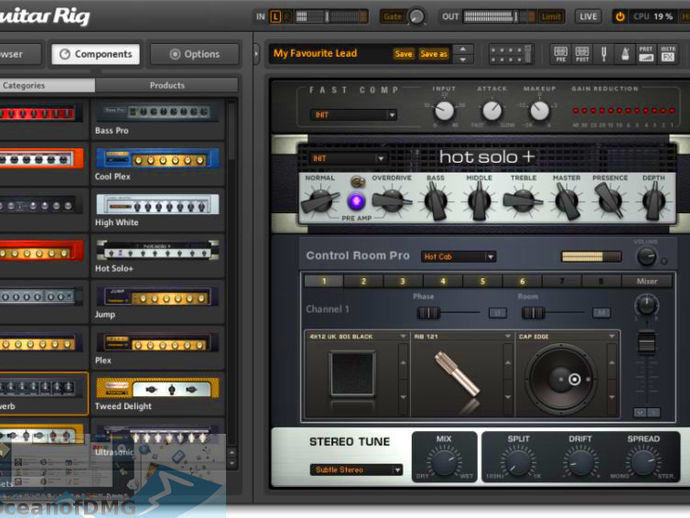Switch to the Options tab
This screenshot has height=518, width=690.
(x=195, y=54)
